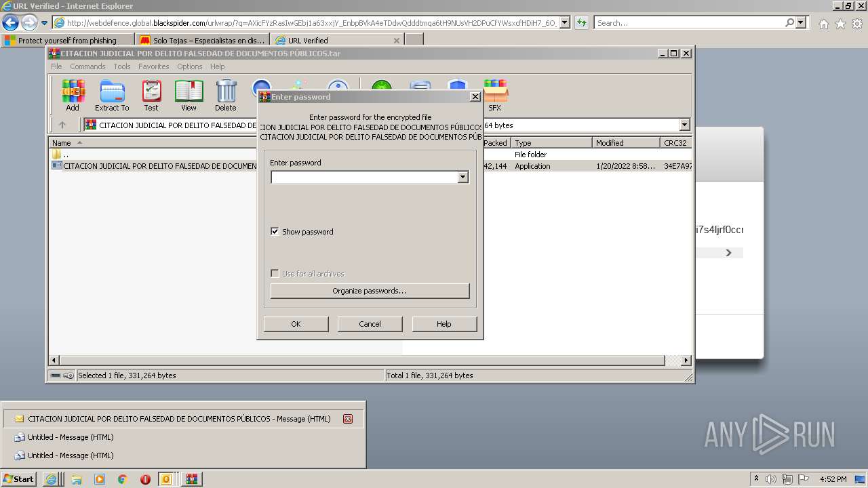
Task: Expand the IE address bar dropdown
Action: [x=564, y=22]
